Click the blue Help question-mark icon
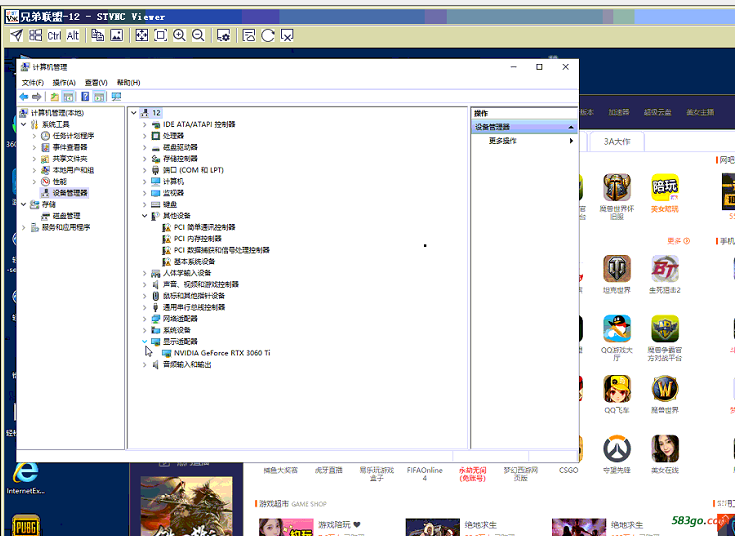 [x=85, y=97]
